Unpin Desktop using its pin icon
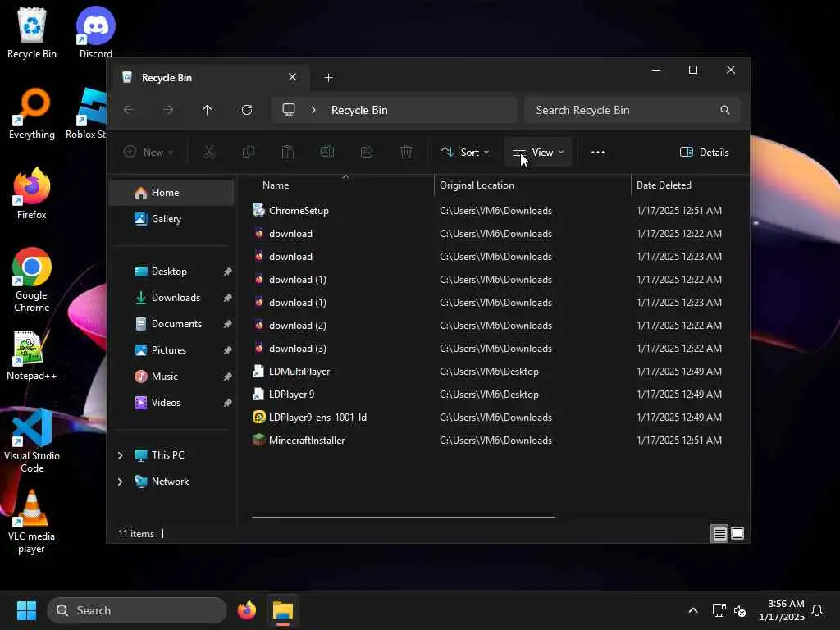The image size is (840, 630). (228, 272)
